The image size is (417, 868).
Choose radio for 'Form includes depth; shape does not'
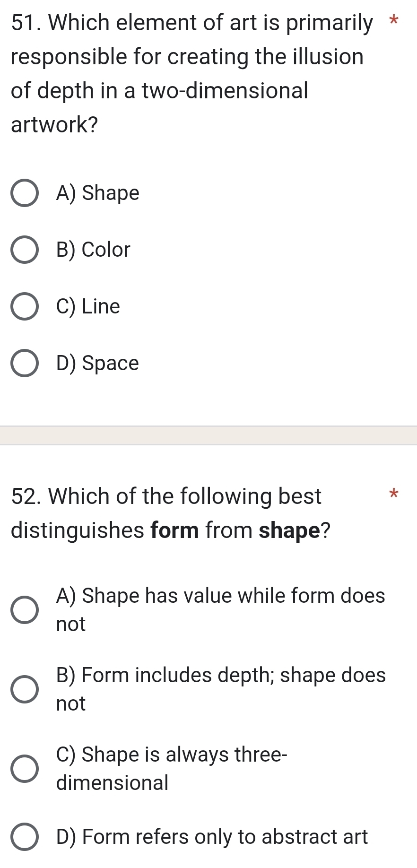pyautogui.click(x=25, y=689)
